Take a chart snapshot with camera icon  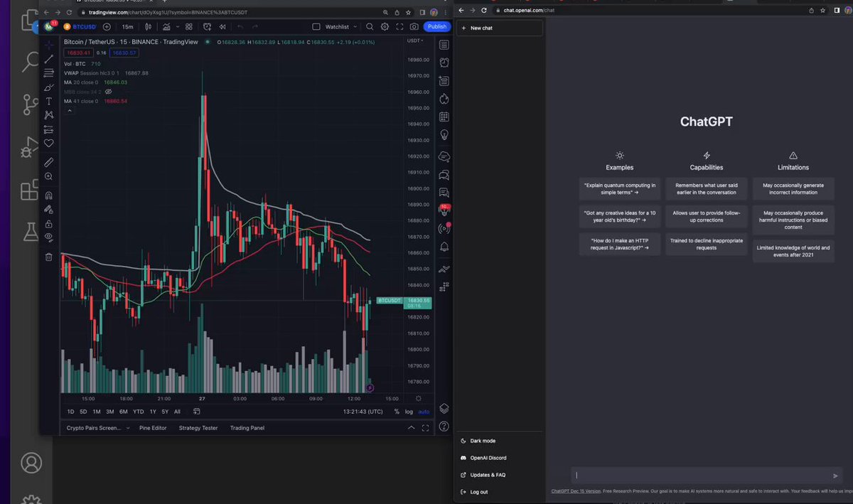[x=414, y=26]
